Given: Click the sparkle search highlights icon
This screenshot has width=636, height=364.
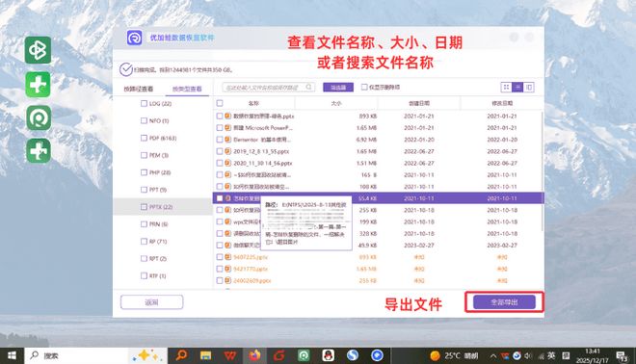Looking at the screenshot, I should (x=147, y=355).
